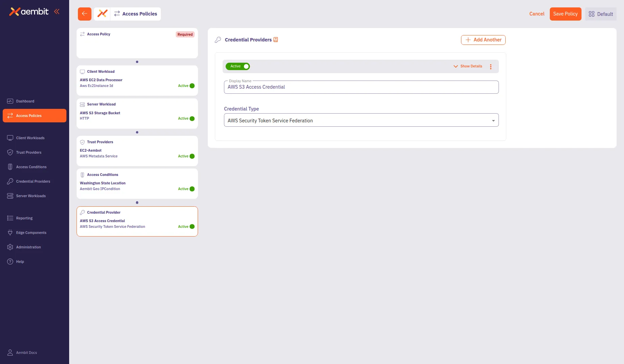
Task: Click the Display Name input field
Action: (361, 87)
